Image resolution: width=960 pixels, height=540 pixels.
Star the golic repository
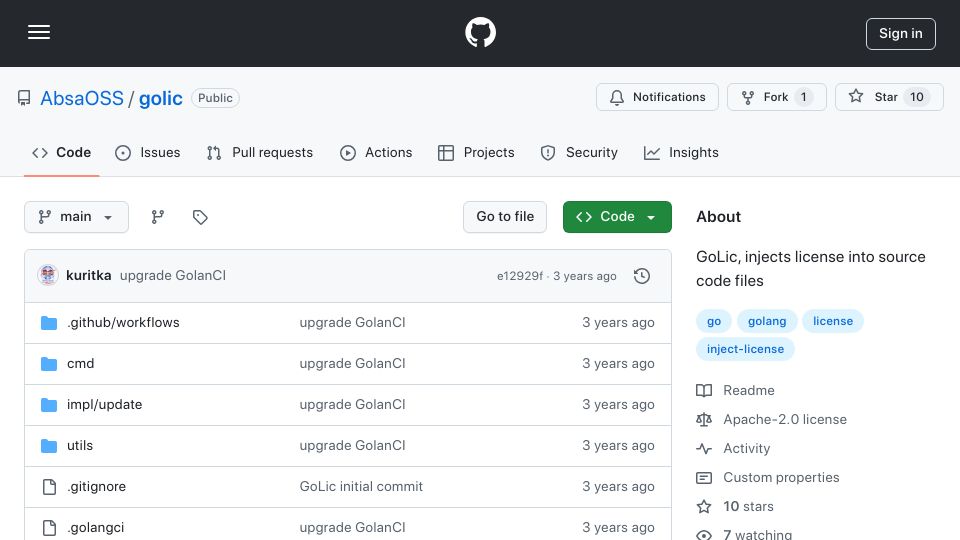pos(889,97)
